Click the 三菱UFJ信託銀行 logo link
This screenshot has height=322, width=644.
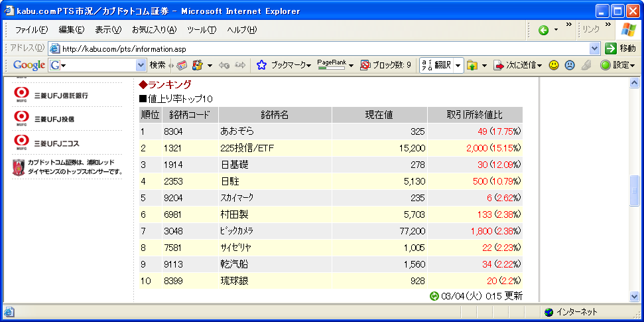pos(52,95)
